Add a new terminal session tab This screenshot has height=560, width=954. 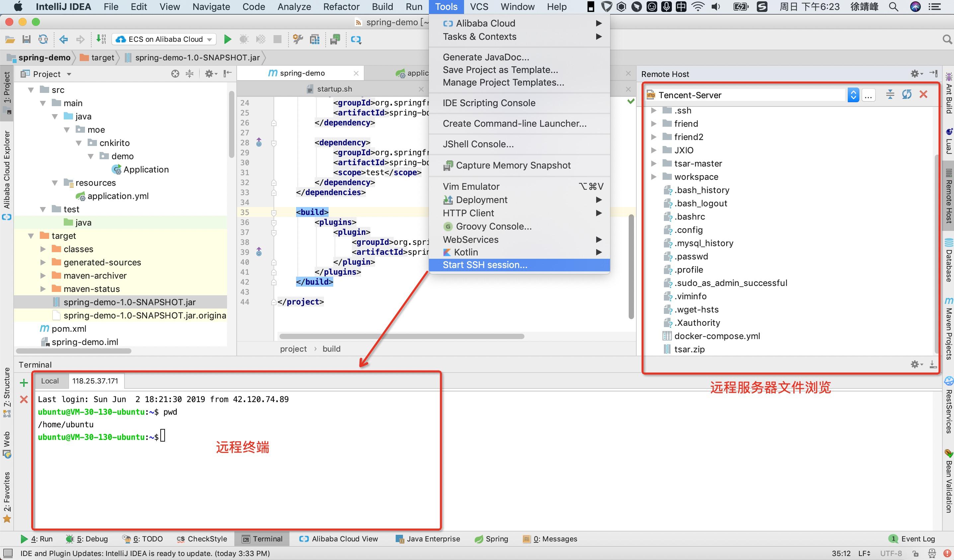24,383
